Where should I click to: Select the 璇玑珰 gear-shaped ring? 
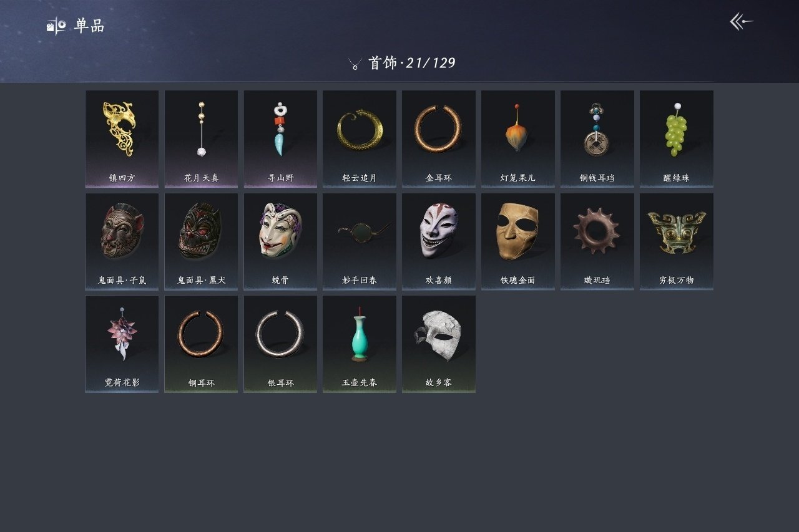tap(597, 241)
